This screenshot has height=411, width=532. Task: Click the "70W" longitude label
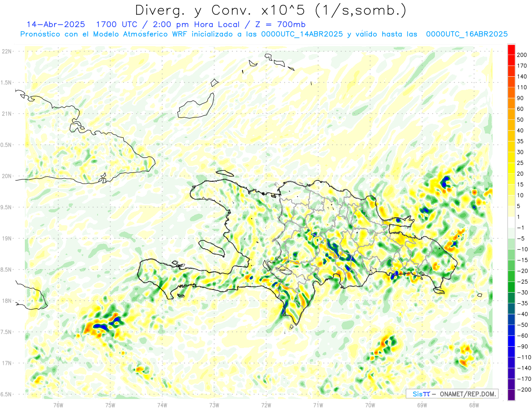[370, 405]
